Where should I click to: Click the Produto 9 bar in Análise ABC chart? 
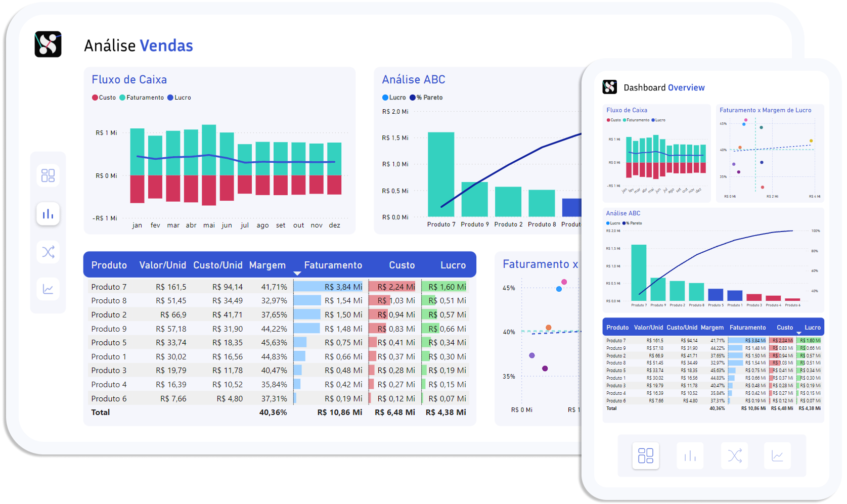click(x=475, y=199)
